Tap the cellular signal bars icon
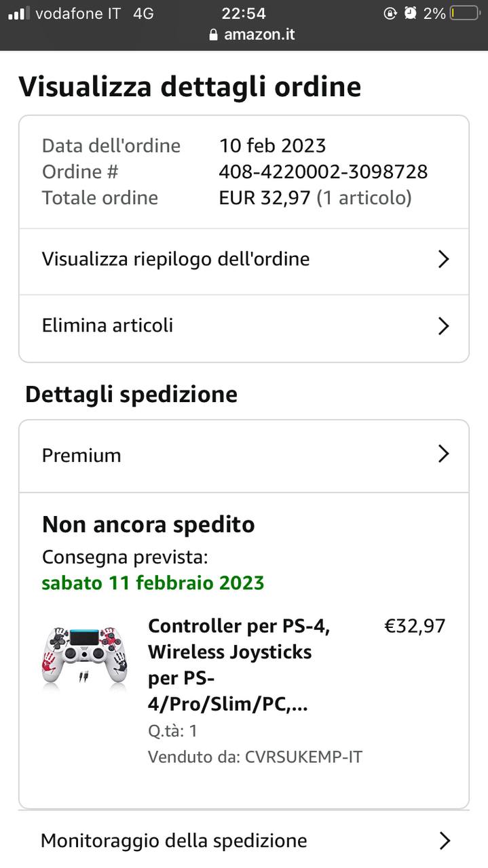 (x=19, y=14)
